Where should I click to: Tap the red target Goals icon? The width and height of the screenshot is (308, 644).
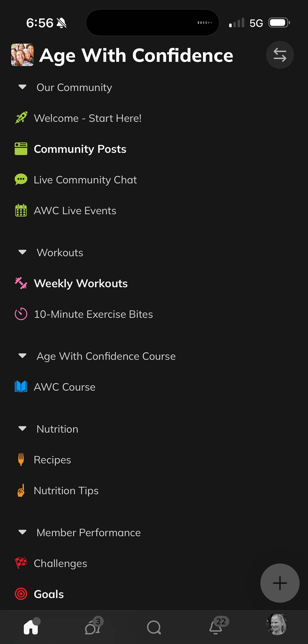21,594
